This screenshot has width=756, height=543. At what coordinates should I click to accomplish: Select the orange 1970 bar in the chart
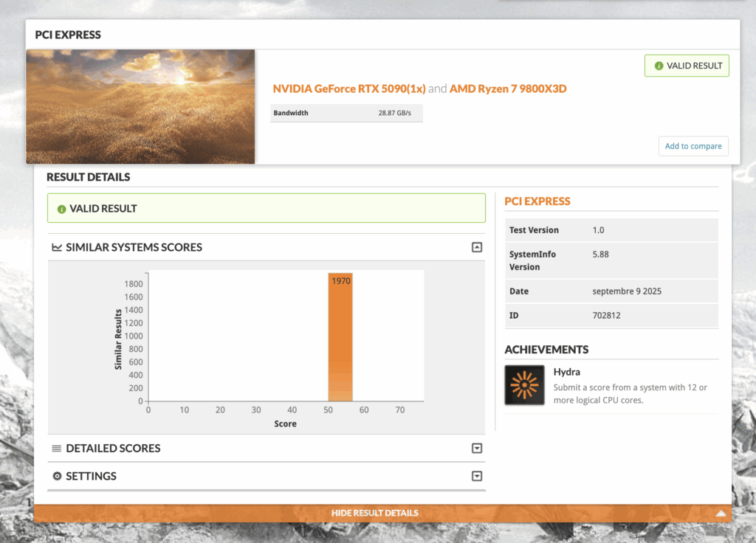(340, 339)
